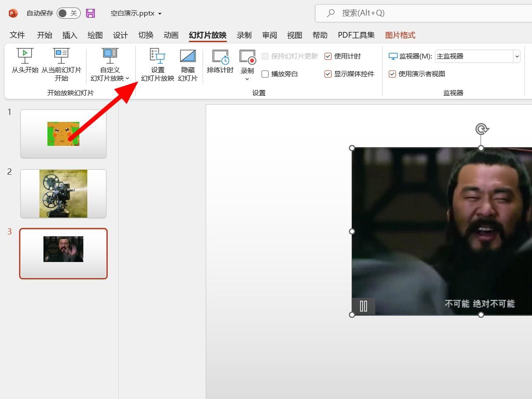532x399 pixels.
Task: Select slide 1 thumbnail with Pikachu
Action: pos(63,134)
